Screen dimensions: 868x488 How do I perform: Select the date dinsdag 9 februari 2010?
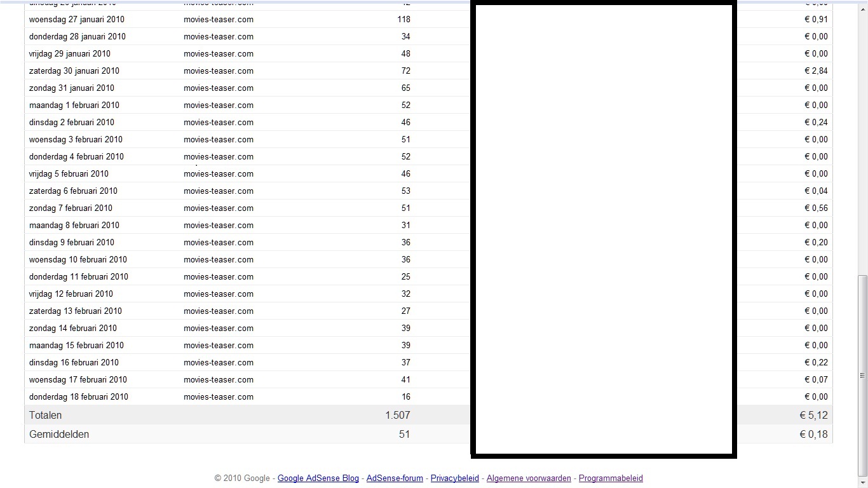click(x=72, y=242)
